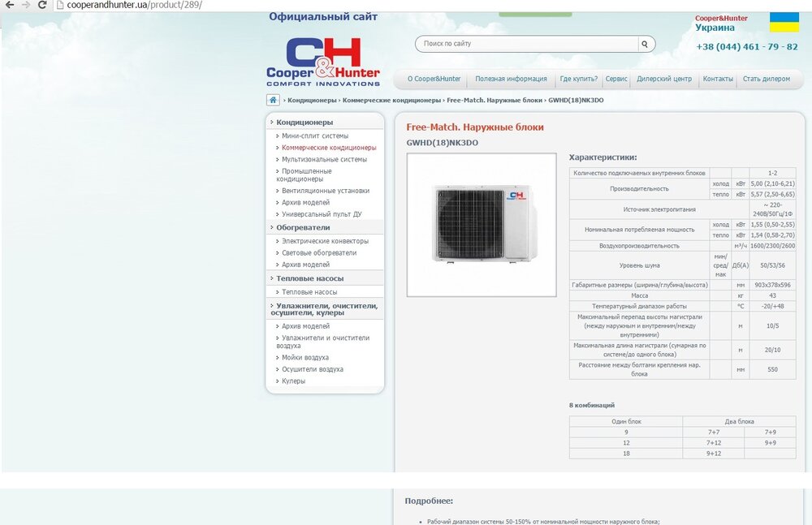Click phone number +38 (044) 461-79-82
The image size is (812, 525).
[747, 46]
